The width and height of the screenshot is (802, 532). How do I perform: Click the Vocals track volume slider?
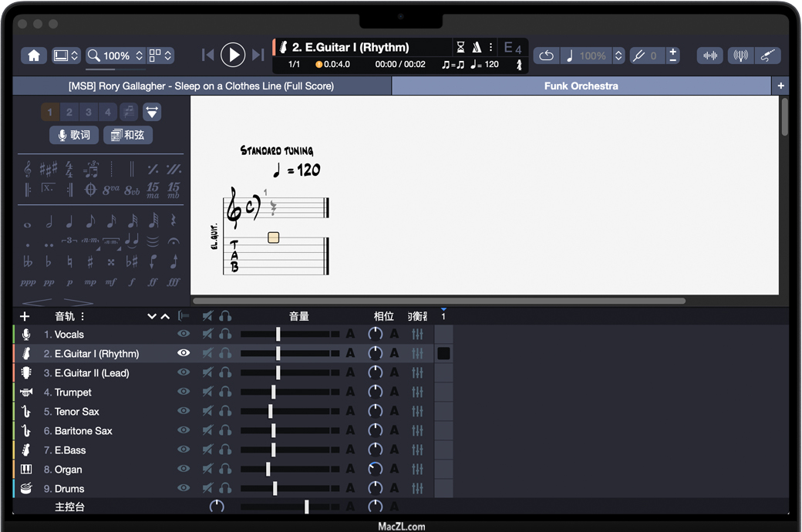pos(278,334)
